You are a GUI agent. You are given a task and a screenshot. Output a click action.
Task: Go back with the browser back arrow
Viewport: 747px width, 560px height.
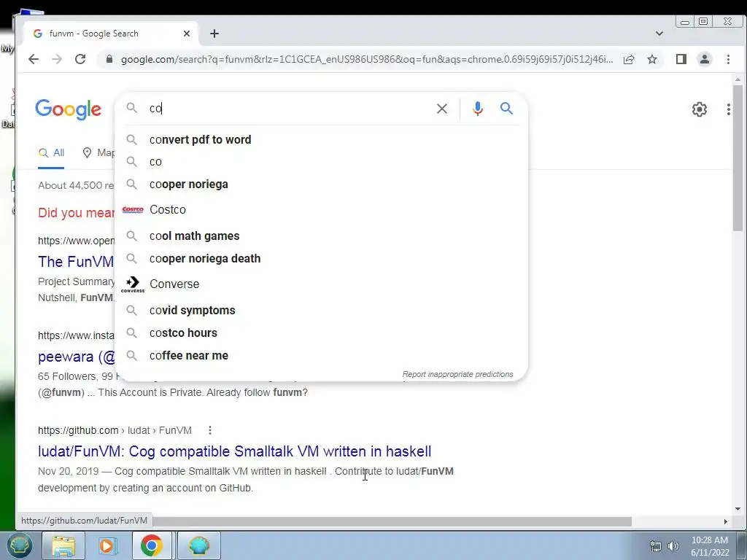tap(34, 59)
